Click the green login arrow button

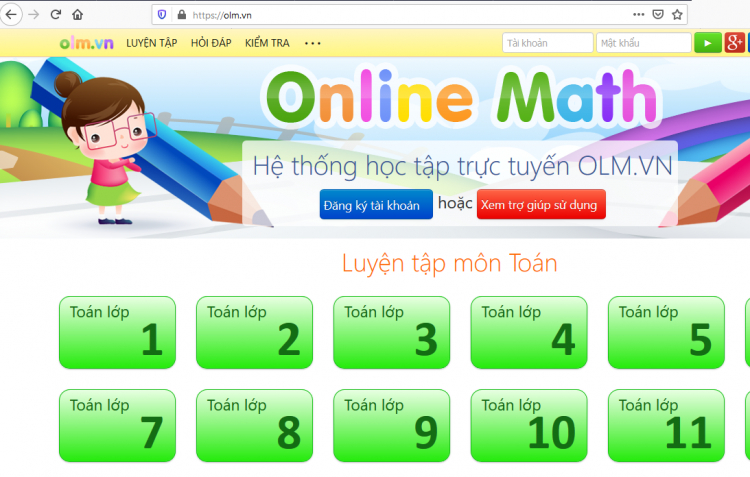coord(708,43)
